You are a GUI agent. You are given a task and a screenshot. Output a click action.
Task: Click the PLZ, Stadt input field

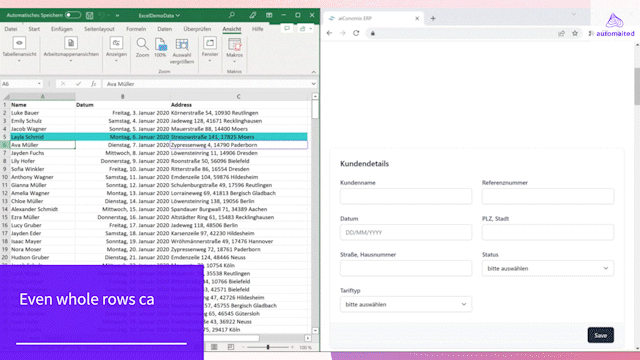(548, 232)
